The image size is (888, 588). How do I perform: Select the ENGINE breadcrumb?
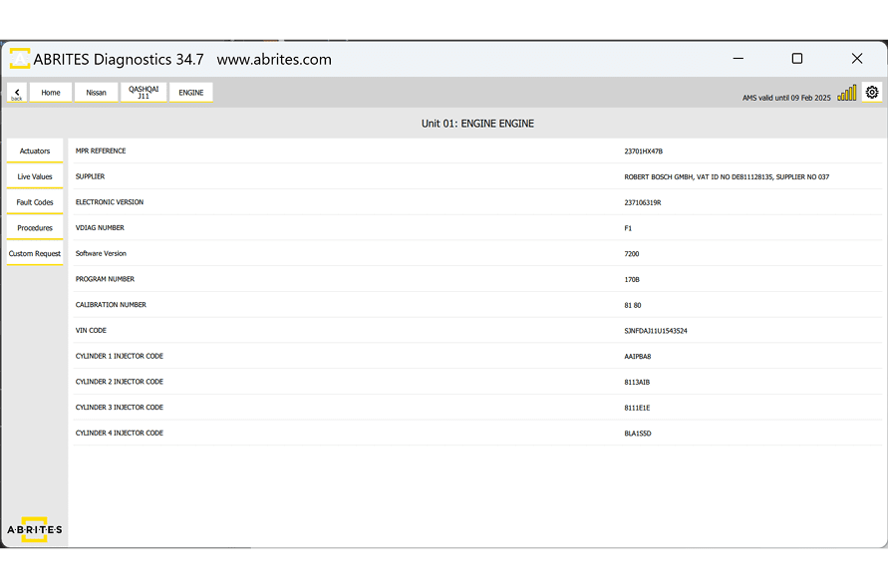[x=190, y=93]
